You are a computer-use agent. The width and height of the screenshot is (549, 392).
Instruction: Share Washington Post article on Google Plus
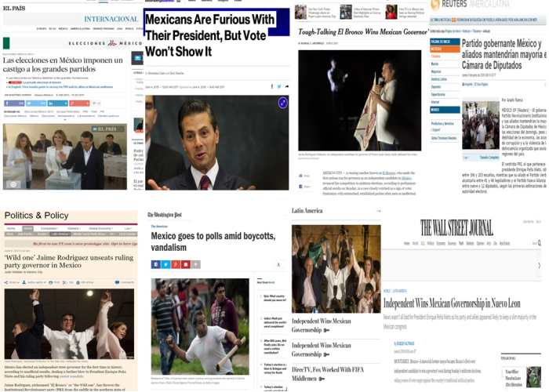click(x=176, y=264)
